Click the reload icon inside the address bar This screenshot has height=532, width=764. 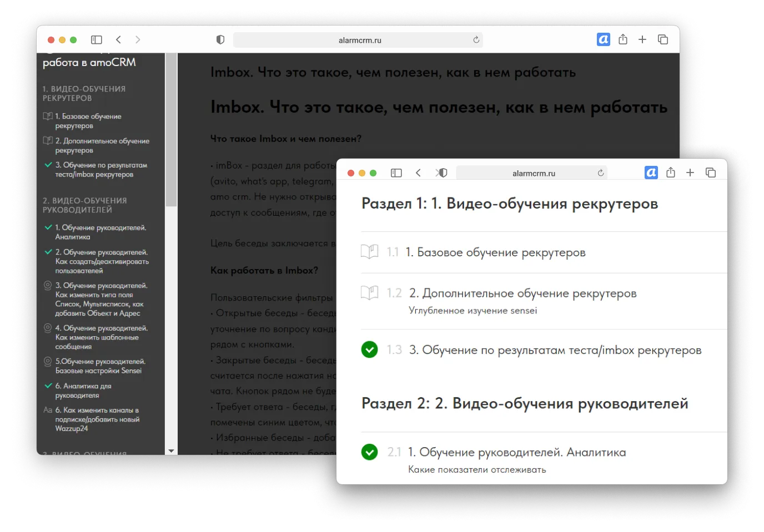(600, 173)
